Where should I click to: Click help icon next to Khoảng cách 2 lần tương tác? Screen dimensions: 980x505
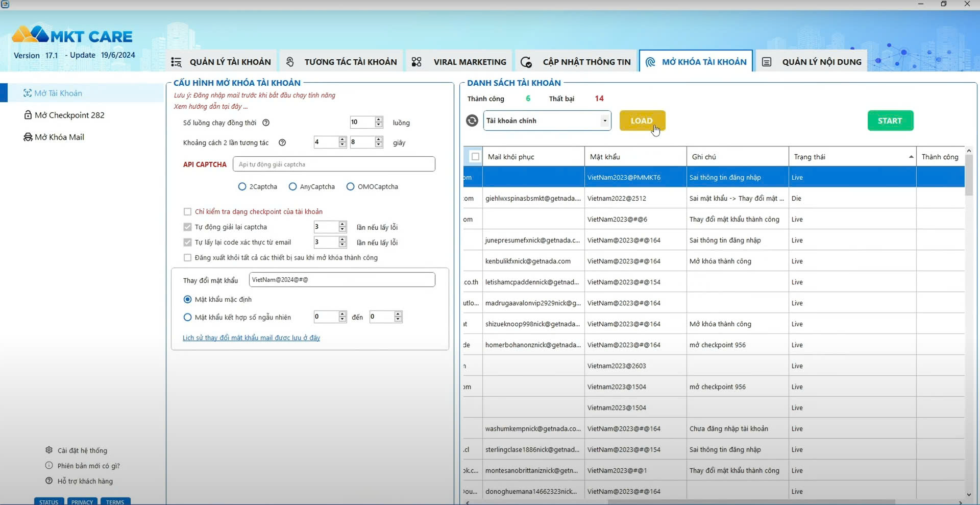[x=282, y=142]
